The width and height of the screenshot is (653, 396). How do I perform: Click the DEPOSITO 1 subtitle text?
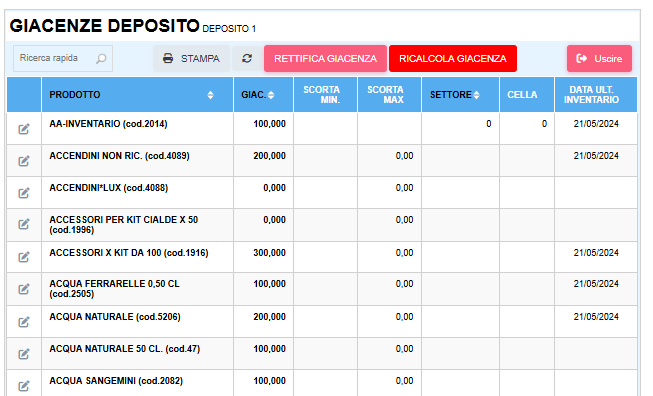click(x=229, y=29)
